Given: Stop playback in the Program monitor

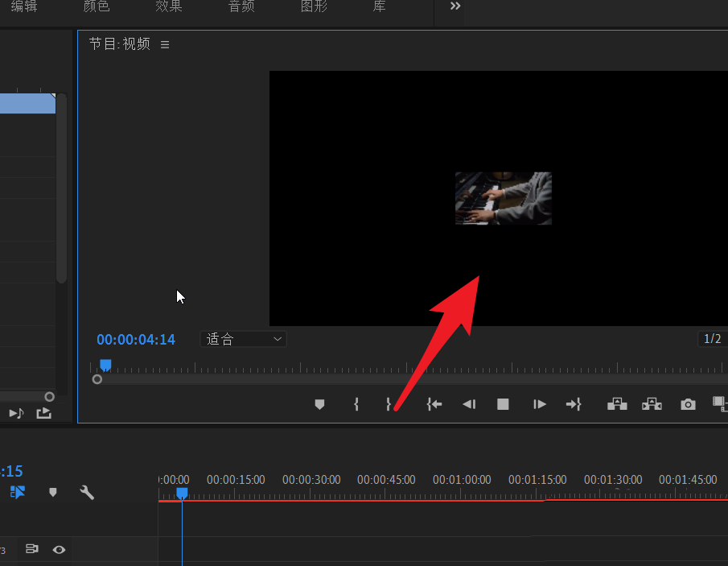Looking at the screenshot, I should 504,404.
